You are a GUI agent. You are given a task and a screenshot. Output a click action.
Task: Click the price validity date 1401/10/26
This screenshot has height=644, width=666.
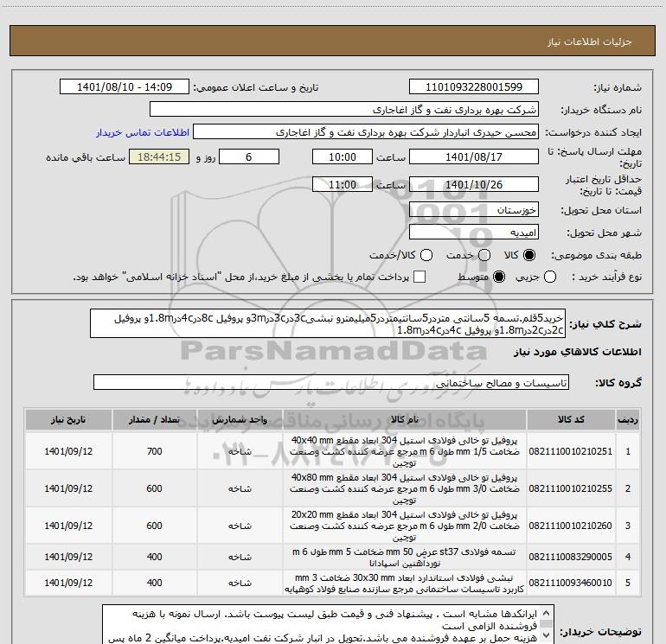(474, 185)
